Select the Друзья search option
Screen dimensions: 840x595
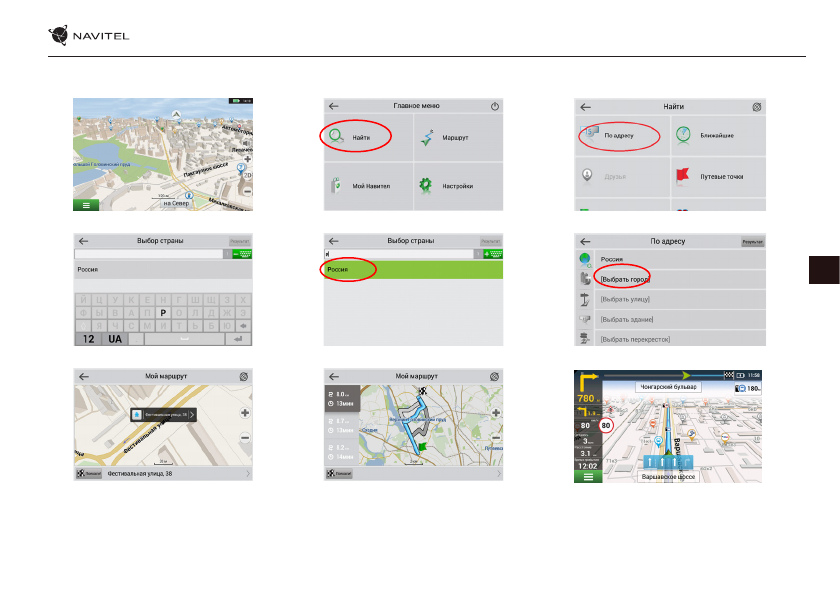tap(622, 177)
